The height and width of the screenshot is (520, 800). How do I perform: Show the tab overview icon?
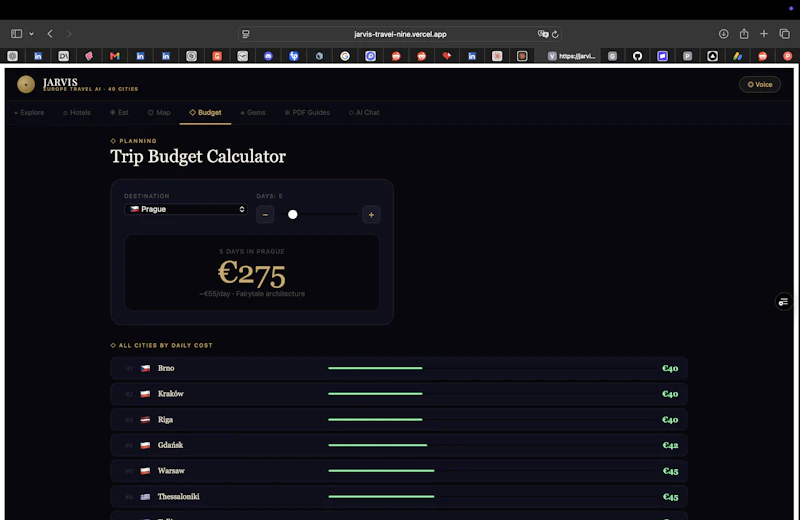[785, 34]
